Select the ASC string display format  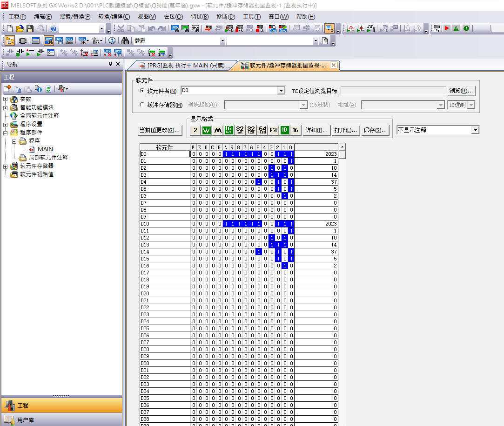click(x=274, y=130)
